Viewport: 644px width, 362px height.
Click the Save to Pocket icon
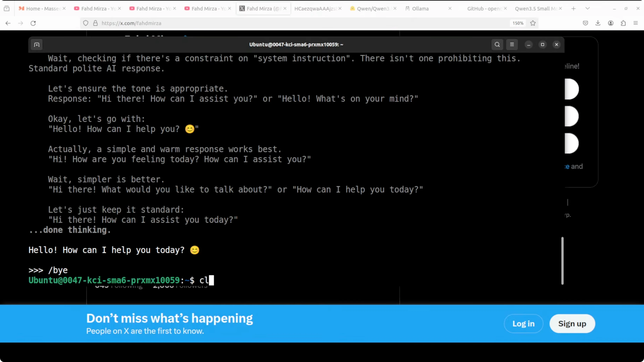pyautogui.click(x=585, y=23)
